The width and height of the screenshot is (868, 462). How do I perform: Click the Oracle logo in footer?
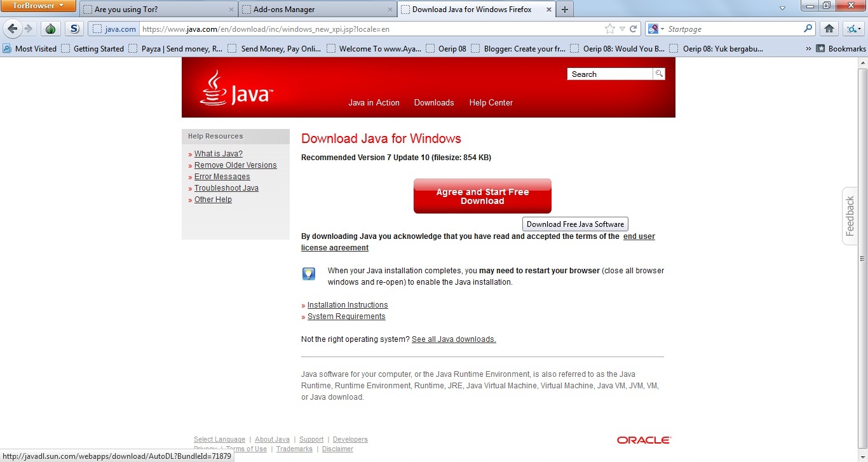point(644,440)
